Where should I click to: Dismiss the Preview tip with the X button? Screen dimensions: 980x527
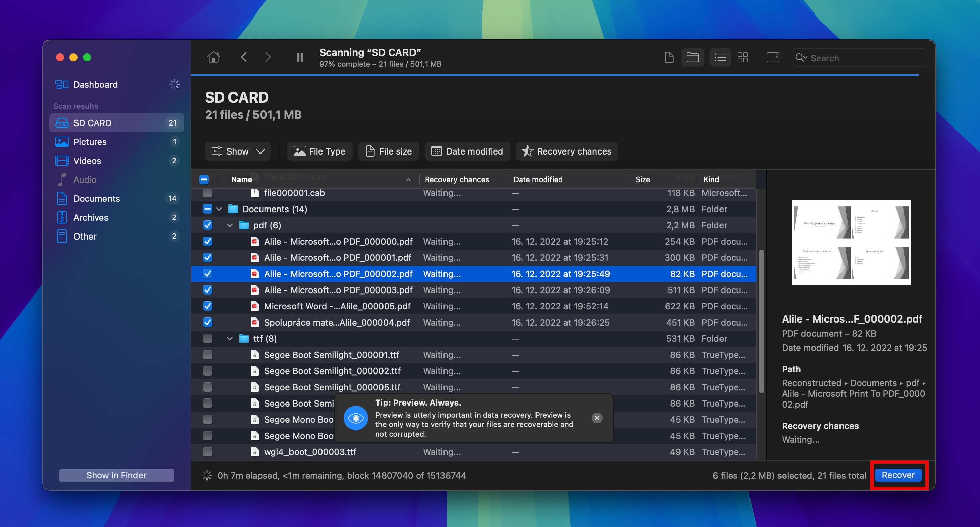click(597, 418)
